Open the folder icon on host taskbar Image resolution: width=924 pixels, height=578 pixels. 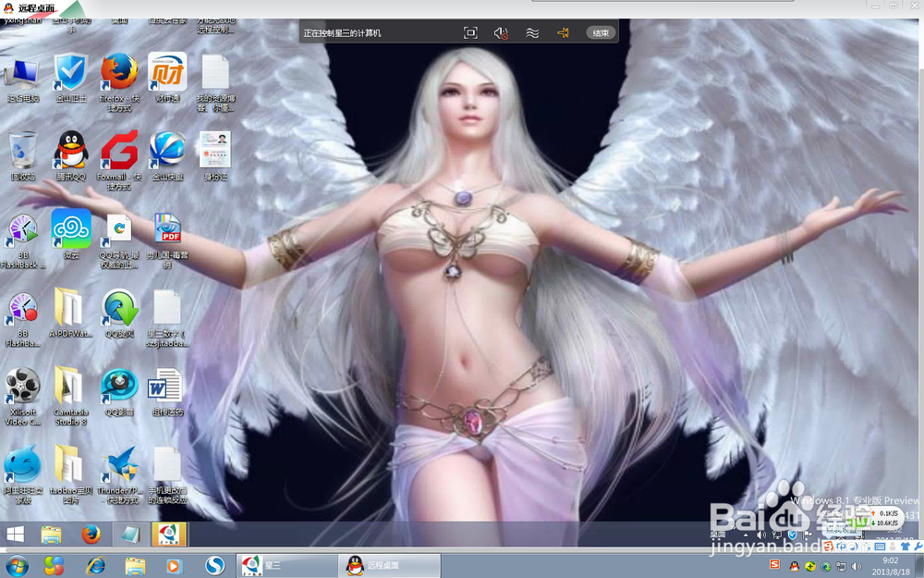click(135, 566)
